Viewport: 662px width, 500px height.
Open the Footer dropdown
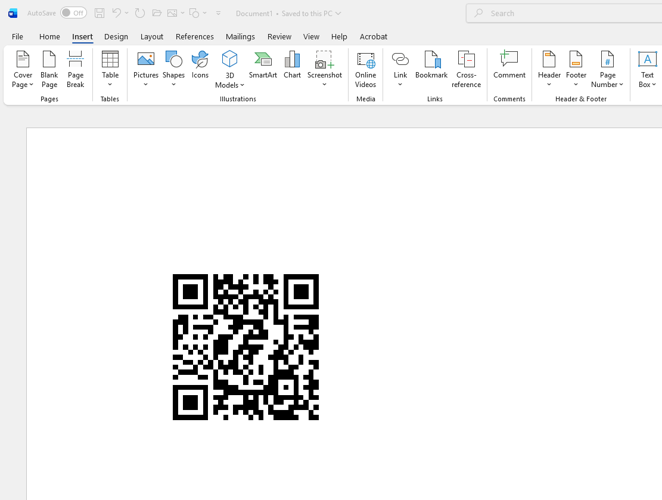(x=576, y=69)
